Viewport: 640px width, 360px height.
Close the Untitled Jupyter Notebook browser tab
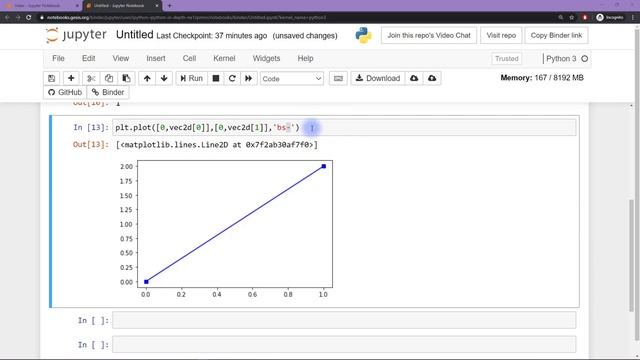(x=157, y=6)
